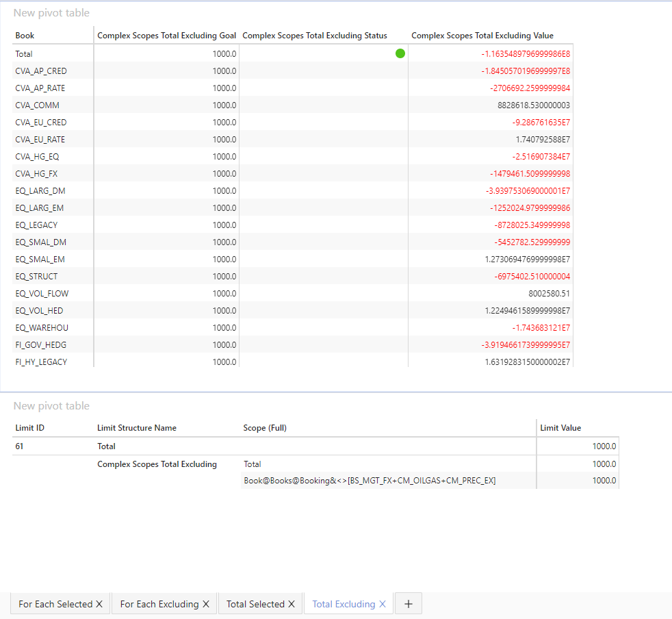
Task: Click Complex Scopes Total Excluding Value header
Action: tap(482, 36)
